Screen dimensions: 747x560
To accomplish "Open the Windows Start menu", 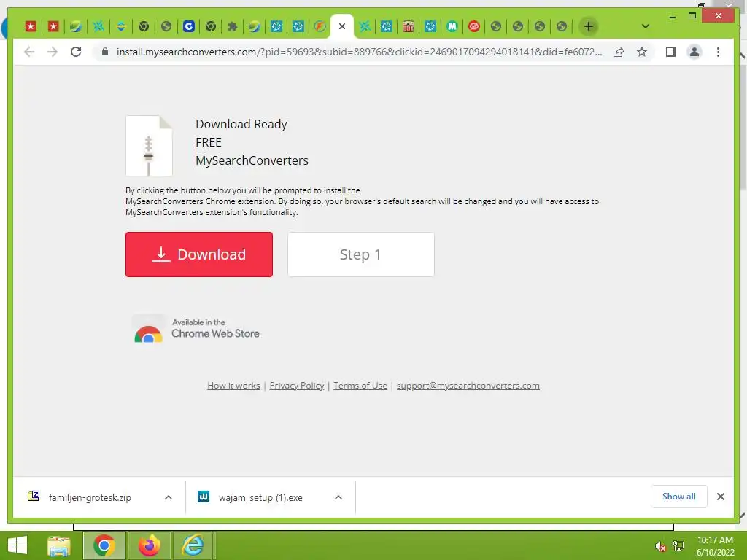I will click(18, 545).
